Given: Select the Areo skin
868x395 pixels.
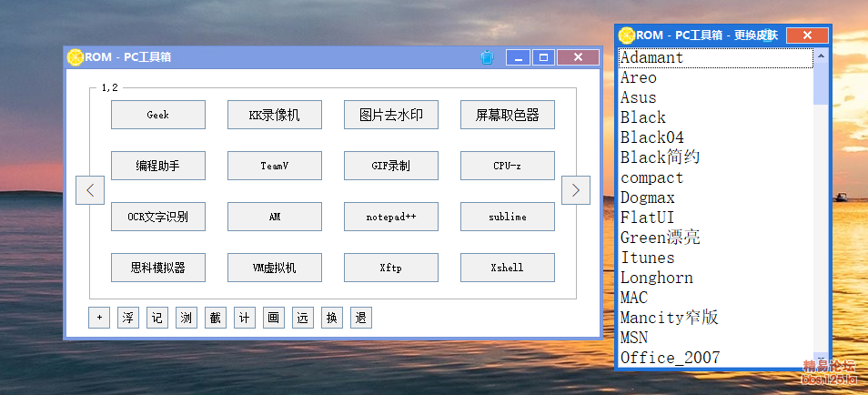Looking at the screenshot, I should click(x=716, y=77).
